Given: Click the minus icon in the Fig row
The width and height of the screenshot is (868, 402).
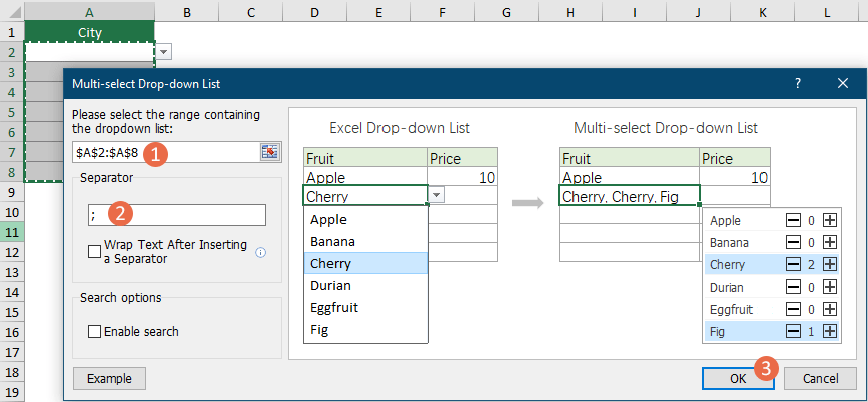Looking at the screenshot, I should tap(793, 332).
